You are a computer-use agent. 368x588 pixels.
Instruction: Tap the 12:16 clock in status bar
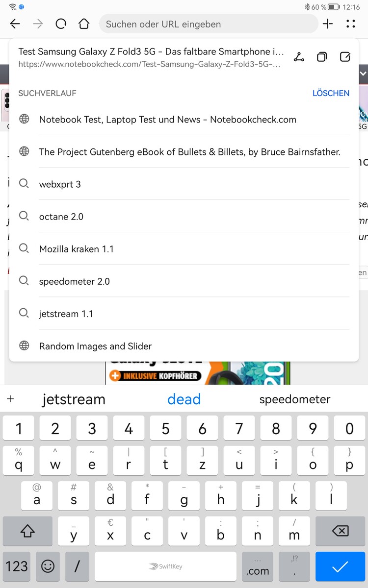pyautogui.click(x=351, y=7)
